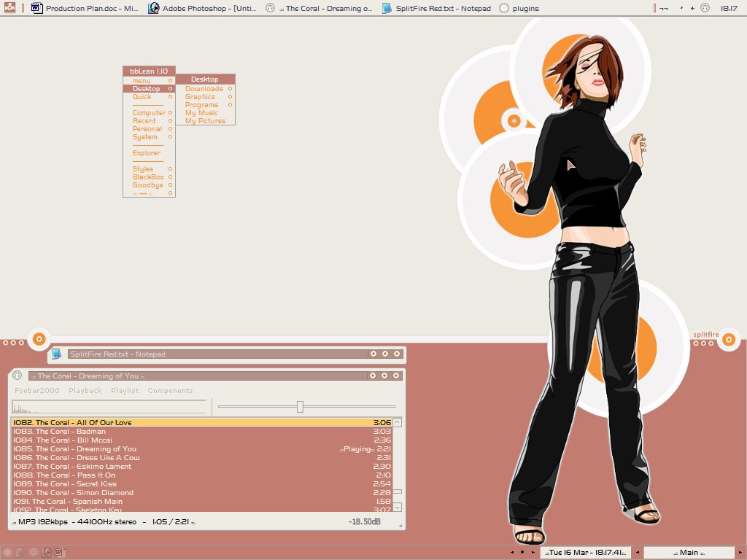This screenshot has width=747, height=560.
Task: Click next workspace arrow right of Main
Action: coord(740,553)
